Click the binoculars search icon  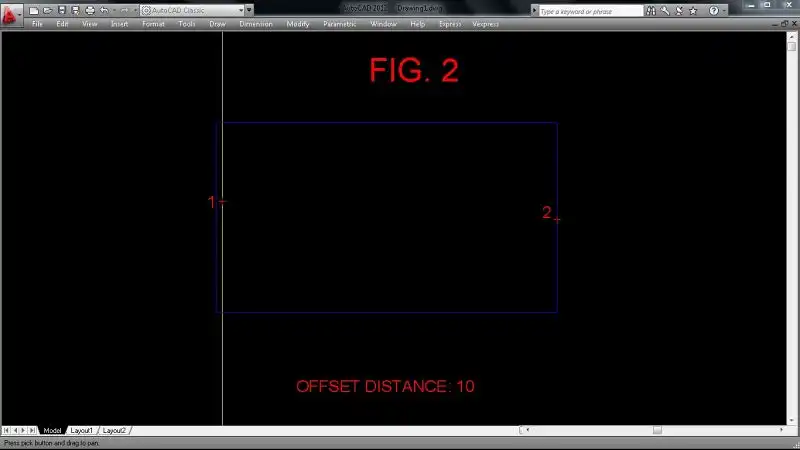tap(651, 11)
